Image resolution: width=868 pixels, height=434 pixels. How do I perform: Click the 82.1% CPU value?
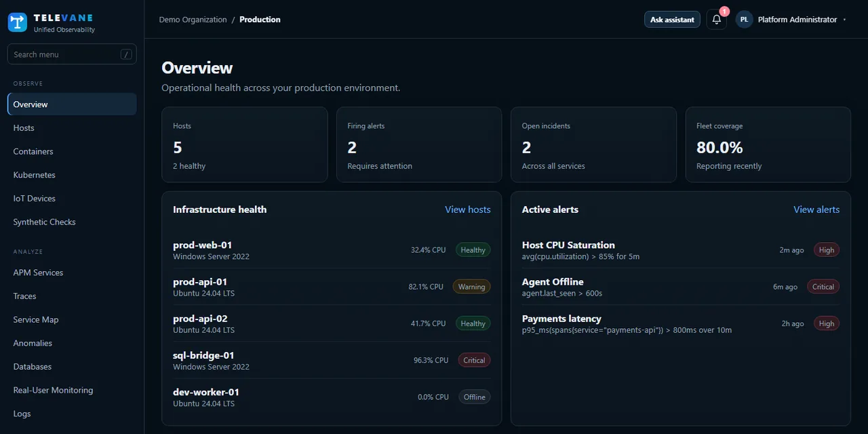(x=426, y=287)
